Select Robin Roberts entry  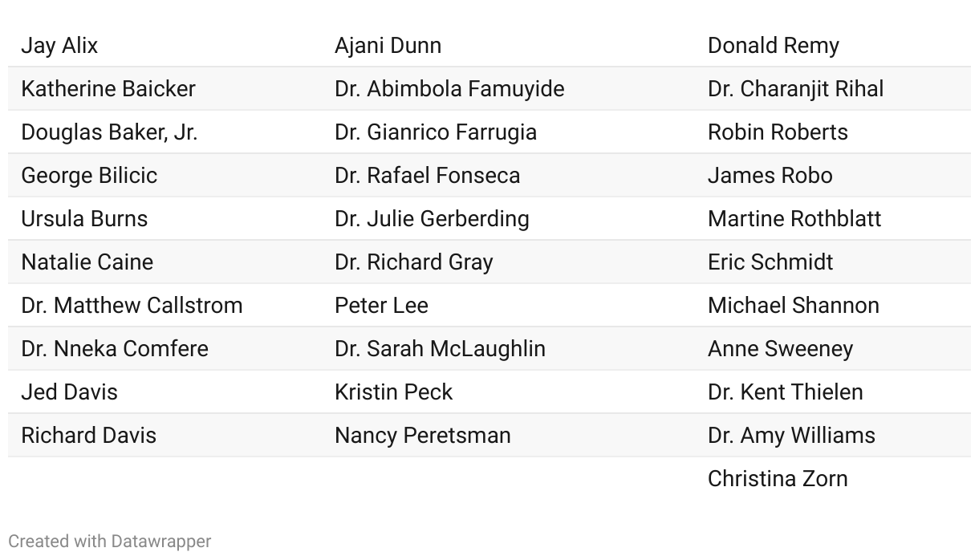pyautogui.click(x=778, y=132)
